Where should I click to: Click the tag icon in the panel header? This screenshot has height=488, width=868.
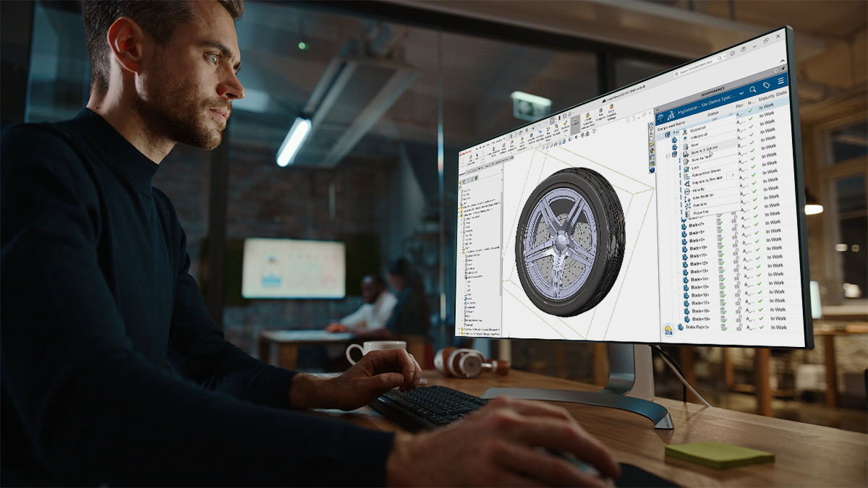point(767,85)
